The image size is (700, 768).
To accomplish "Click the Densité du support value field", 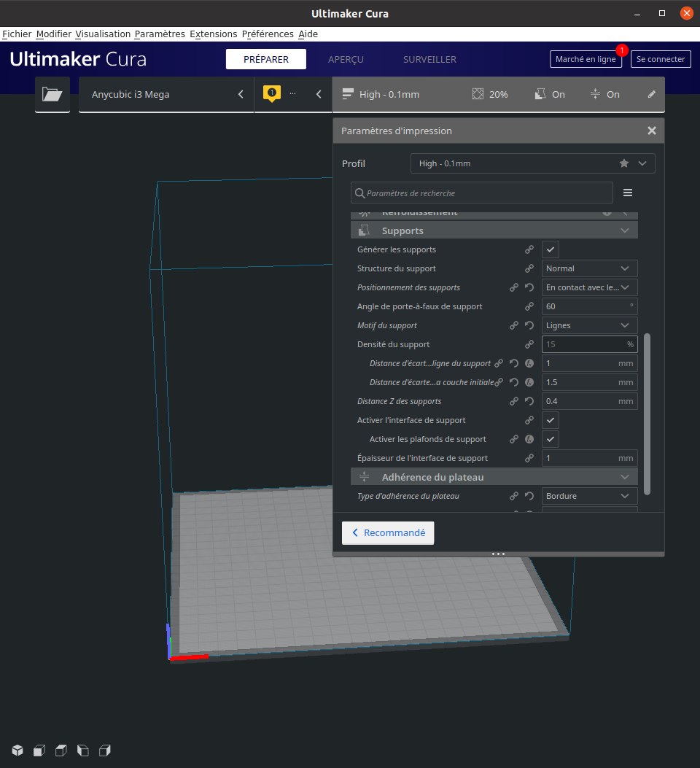I will click(x=589, y=344).
